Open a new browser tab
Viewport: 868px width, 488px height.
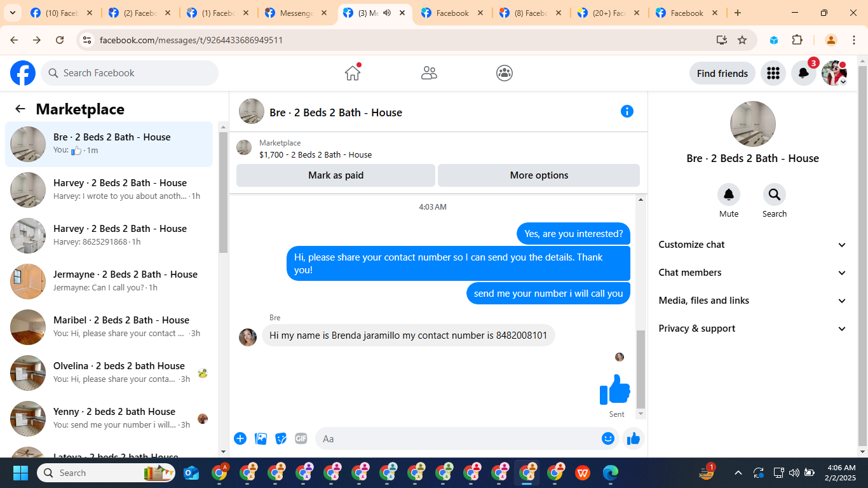tap(738, 13)
